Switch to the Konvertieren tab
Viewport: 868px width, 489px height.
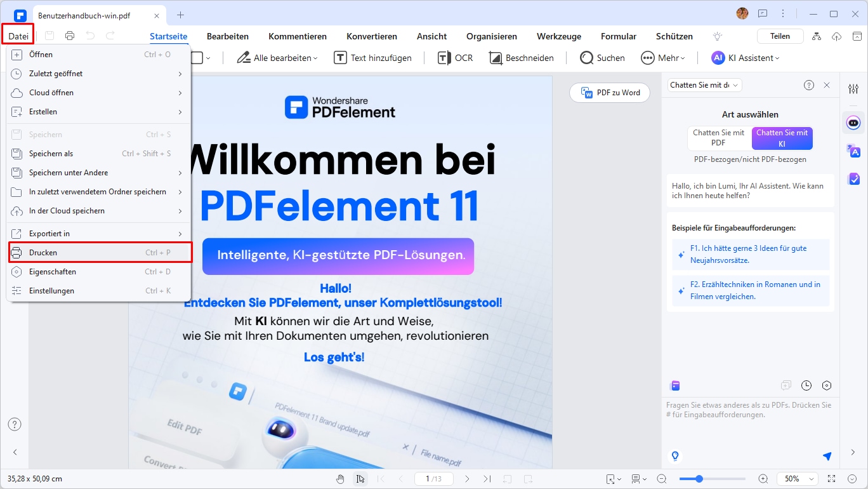pyautogui.click(x=372, y=36)
